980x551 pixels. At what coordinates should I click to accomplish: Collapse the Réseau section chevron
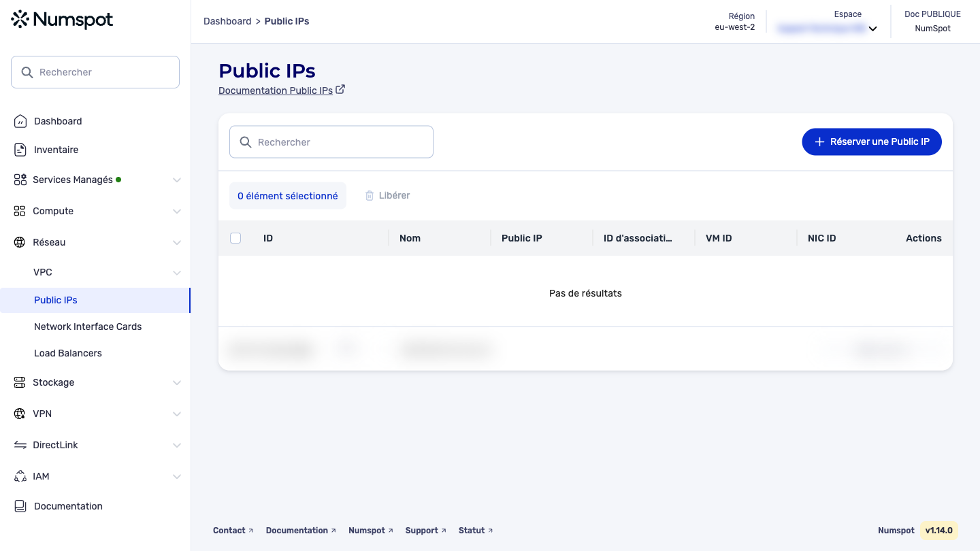[x=177, y=243]
